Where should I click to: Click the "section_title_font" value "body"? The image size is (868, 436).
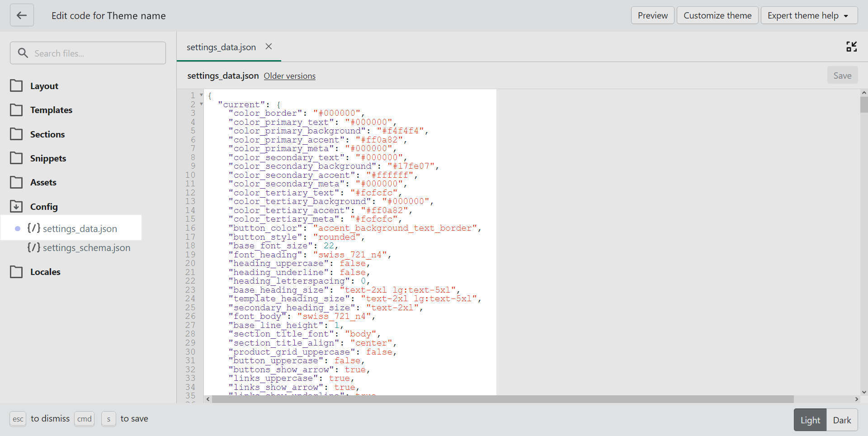pyautogui.click(x=360, y=334)
